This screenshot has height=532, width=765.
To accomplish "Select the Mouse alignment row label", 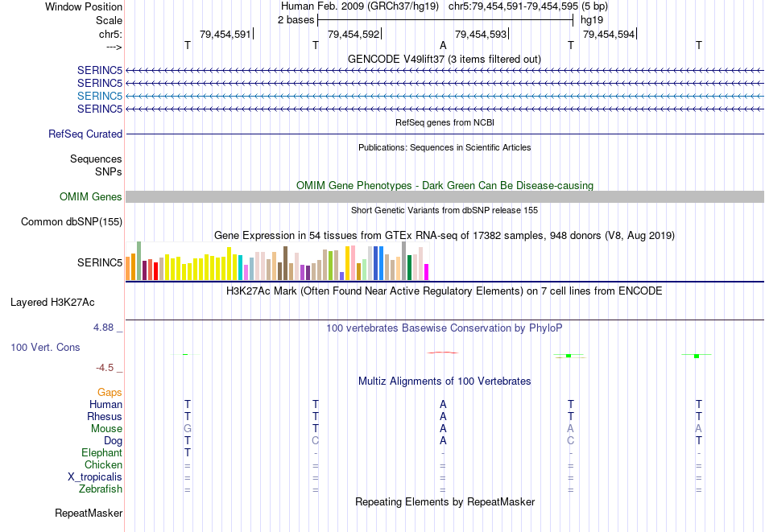I will click(106, 429).
